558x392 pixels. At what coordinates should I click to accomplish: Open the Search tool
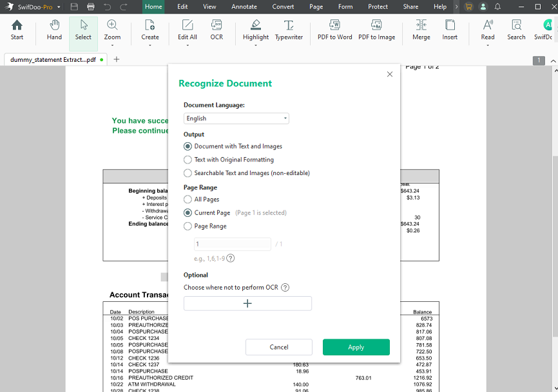coord(516,30)
